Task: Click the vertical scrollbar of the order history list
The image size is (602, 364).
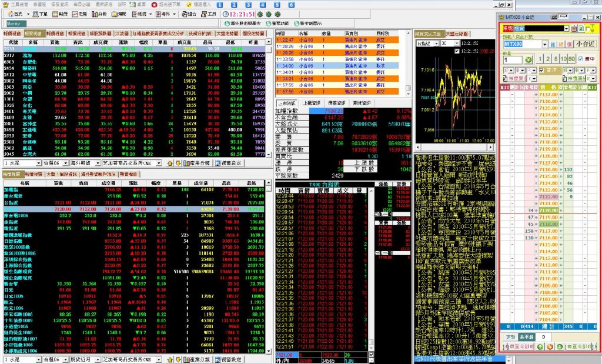Action: click(x=408, y=63)
